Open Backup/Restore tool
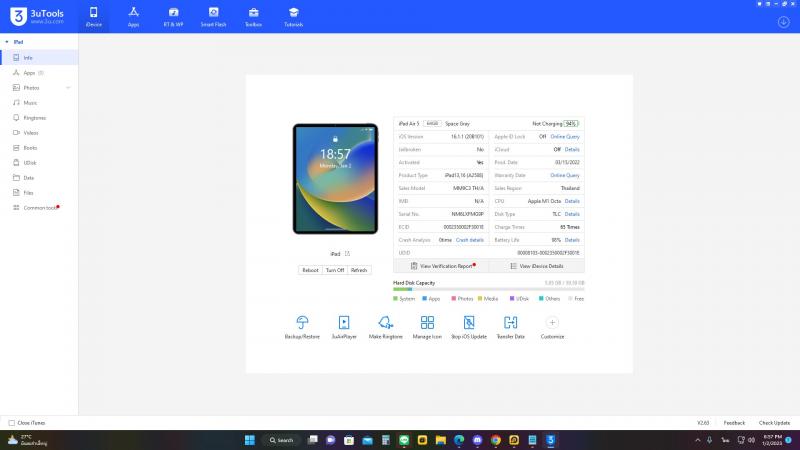The height and width of the screenshot is (450, 800). pyautogui.click(x=302, y=327)
